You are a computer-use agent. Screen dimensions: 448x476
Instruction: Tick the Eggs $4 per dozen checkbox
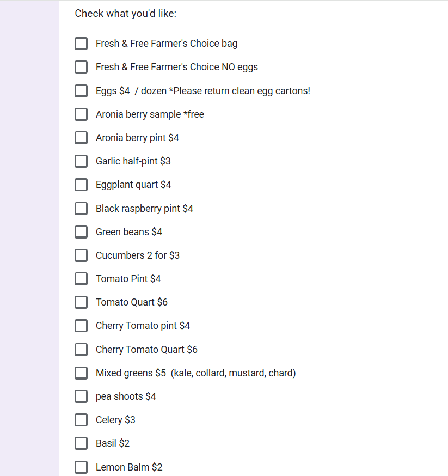tap(81, 90)
